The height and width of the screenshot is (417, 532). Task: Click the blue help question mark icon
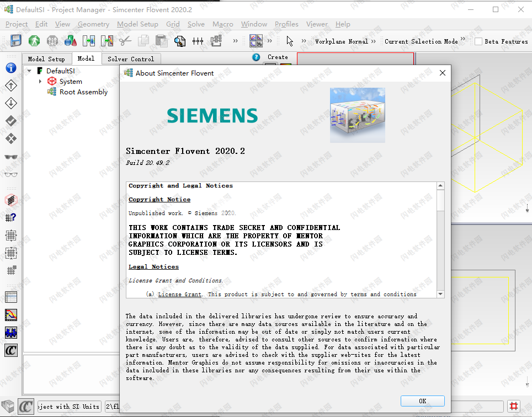256,57
